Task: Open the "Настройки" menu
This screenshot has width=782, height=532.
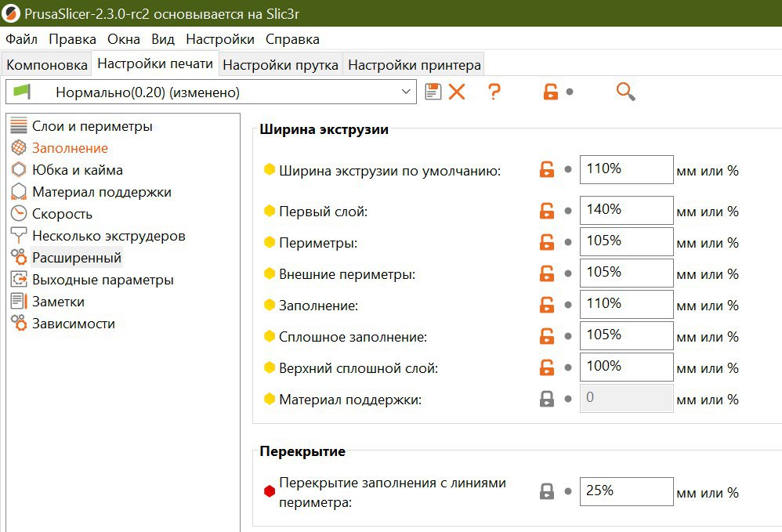Action: 220,39
